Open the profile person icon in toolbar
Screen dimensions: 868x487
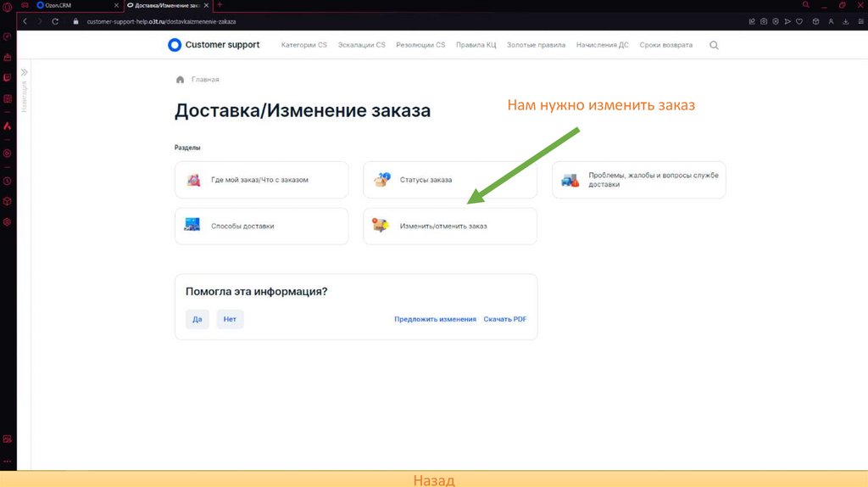click(x=831, y=21)
